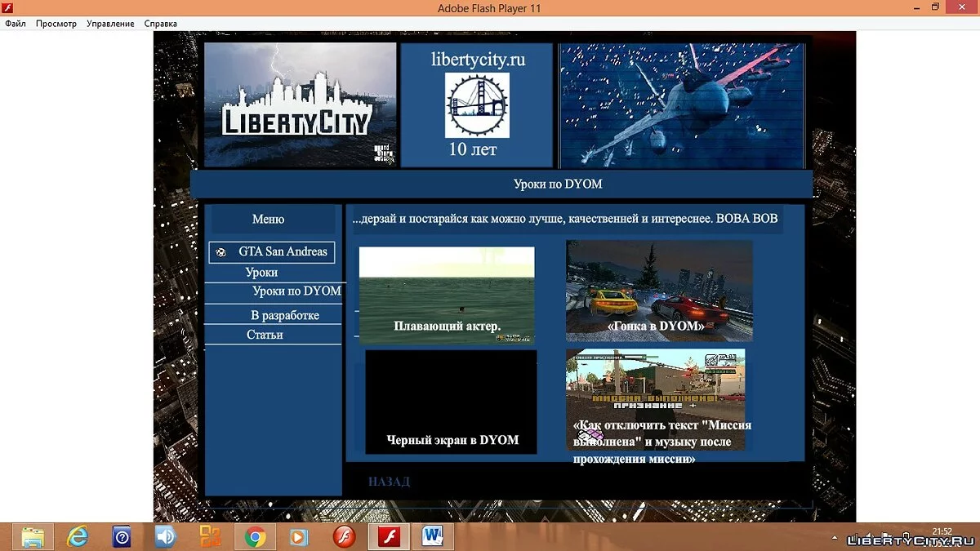Open the Управление menu
980x551 pixels.
point(110,24)
